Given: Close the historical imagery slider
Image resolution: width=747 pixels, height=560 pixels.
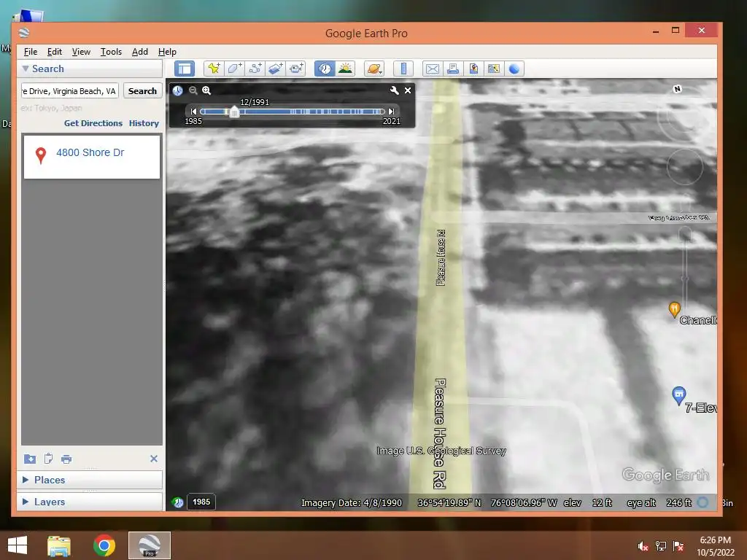Looking at the screenshot, I should [x=408, y=90].
